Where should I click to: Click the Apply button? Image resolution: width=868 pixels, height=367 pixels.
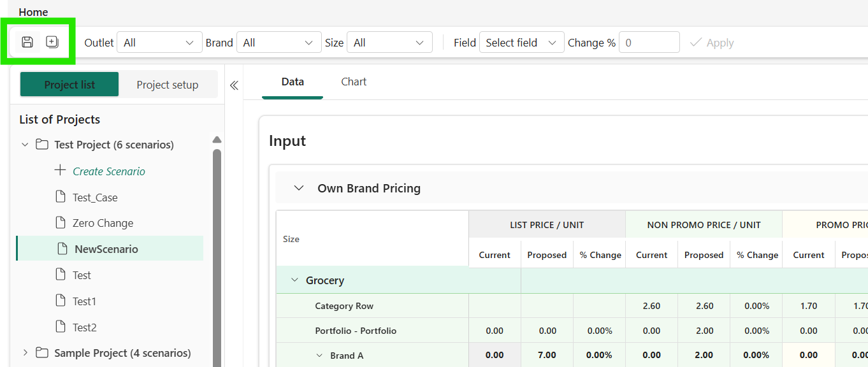[x=712, y=43]
